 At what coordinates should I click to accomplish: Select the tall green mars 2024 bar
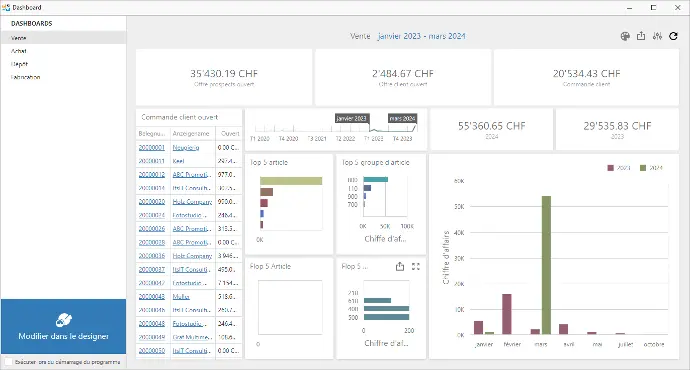(546, 265)
